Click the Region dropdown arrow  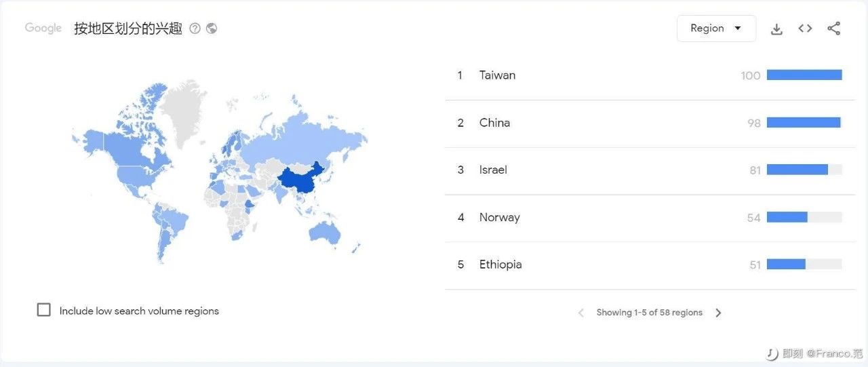coord(738,28)
